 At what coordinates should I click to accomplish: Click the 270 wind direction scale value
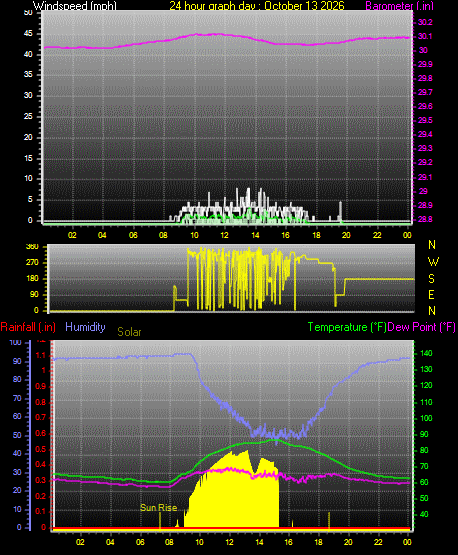[32, 263]
